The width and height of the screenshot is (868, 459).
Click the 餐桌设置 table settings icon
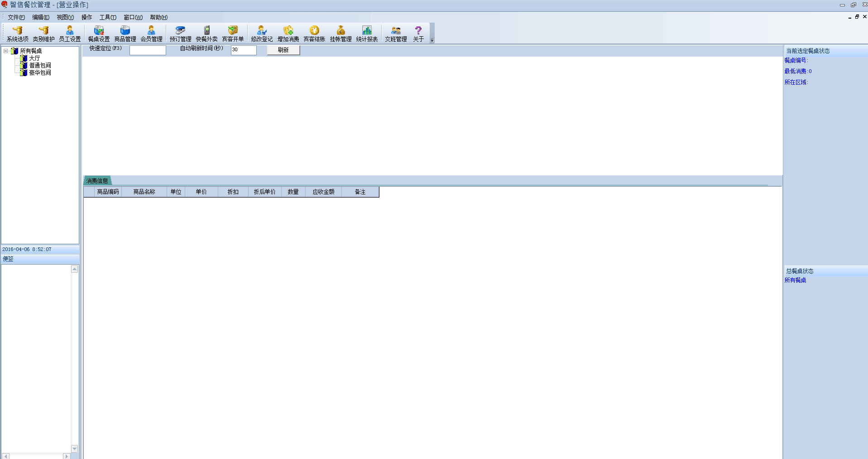pos(99,34)
